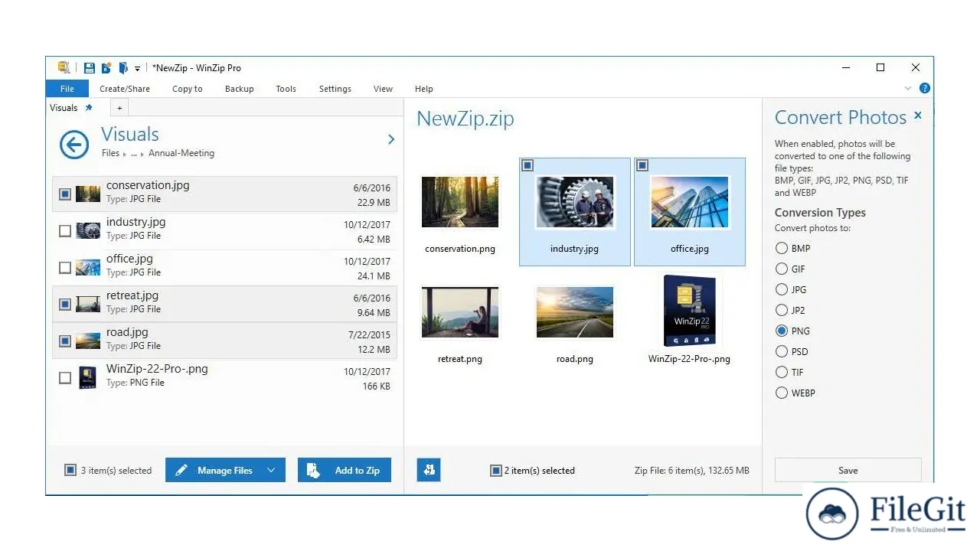This screenshot has height=551, width=980.
Task: Check the WinZip-22-Pro-.png checkbox
Action: pyautogui.click(x=65, y=378)
